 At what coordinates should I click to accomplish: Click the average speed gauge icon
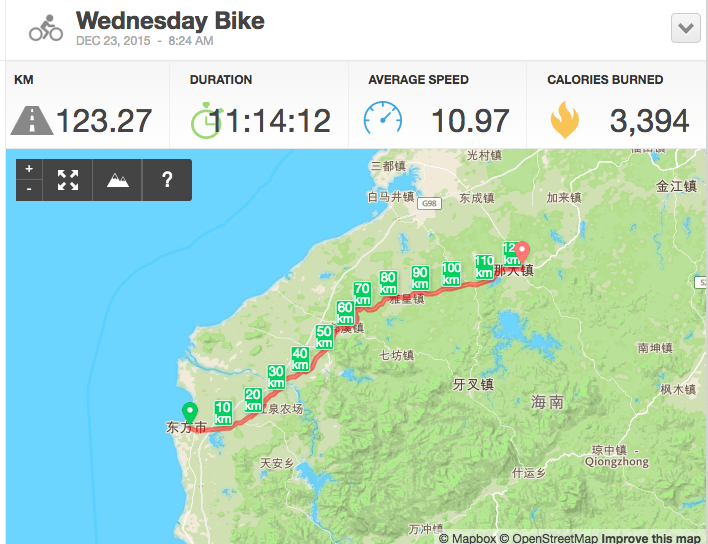[383, 119]
